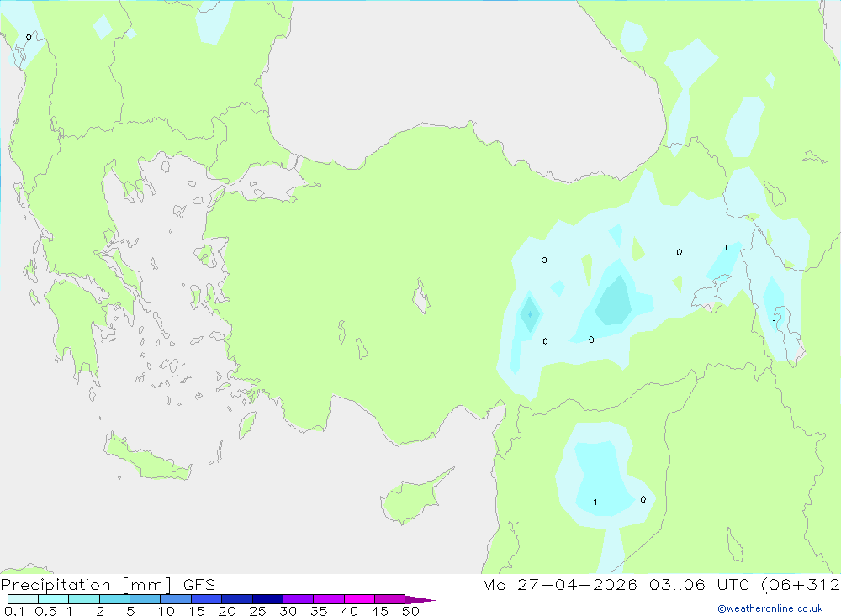Click the 0.1–0.5 mm legend swatch

23,599
